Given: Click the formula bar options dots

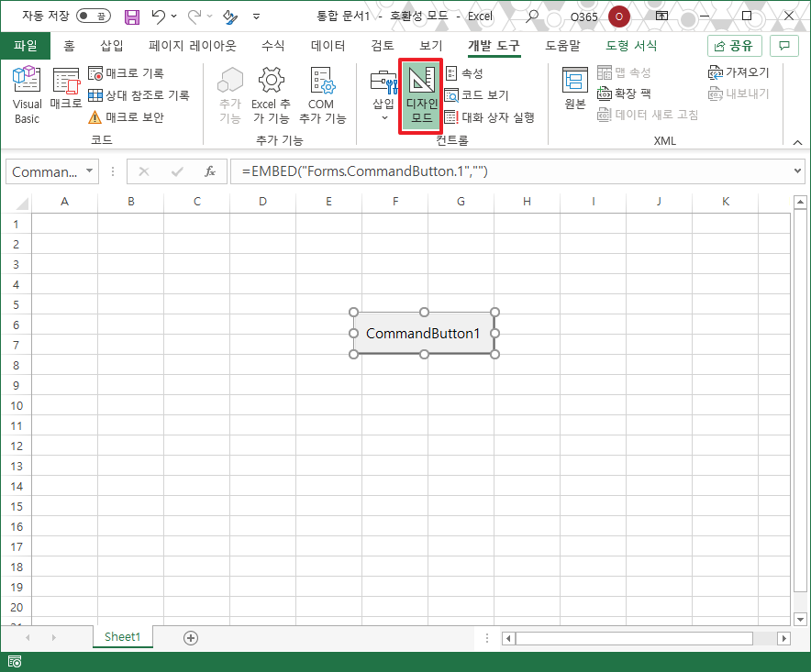Looking at the screenshot, I should click(113, 171).
